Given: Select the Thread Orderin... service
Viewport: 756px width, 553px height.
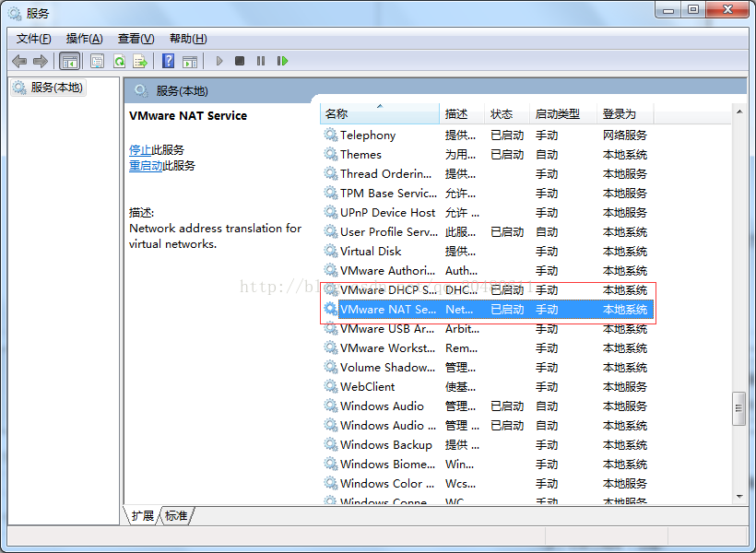Looking at the screenshot, I should coord(487,173).
